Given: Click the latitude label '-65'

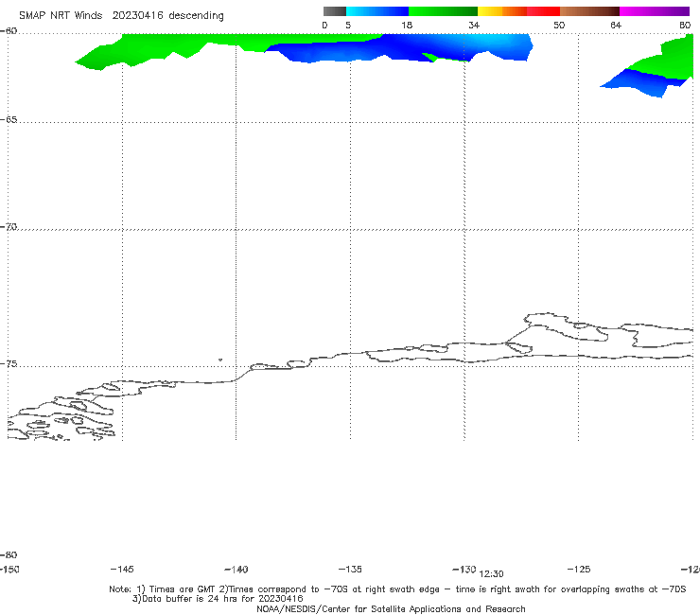Looking at the screenshot, I should click(x=9, y=120).
